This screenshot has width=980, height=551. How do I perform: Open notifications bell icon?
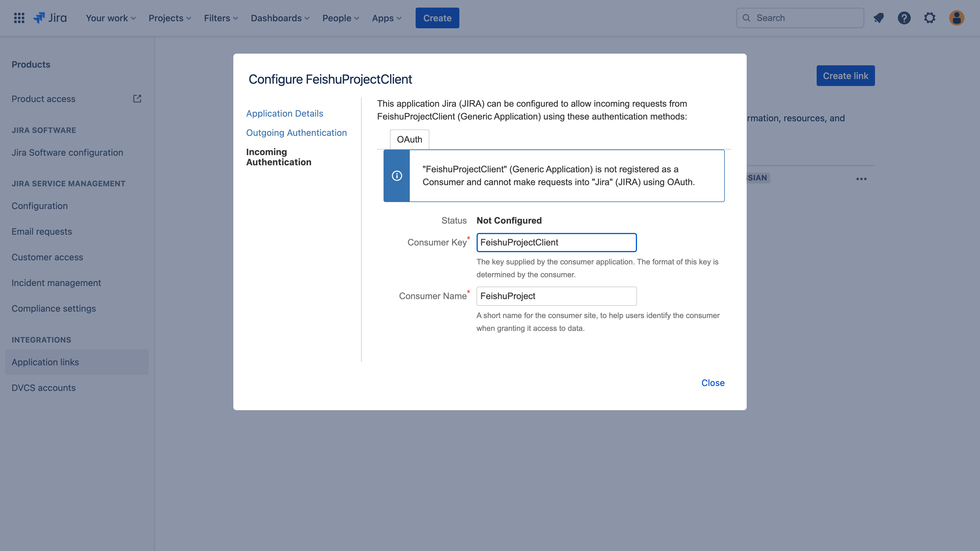pos(878,18)
